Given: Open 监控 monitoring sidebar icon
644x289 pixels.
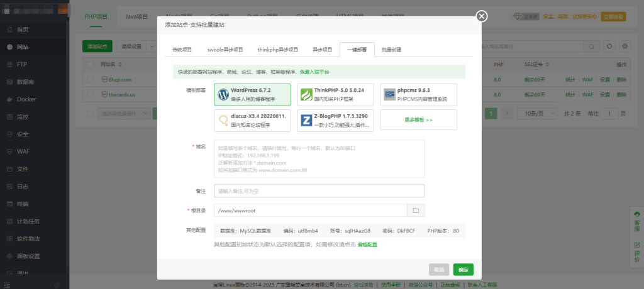Looking at the screenshot, I should (x=9, y=117).
